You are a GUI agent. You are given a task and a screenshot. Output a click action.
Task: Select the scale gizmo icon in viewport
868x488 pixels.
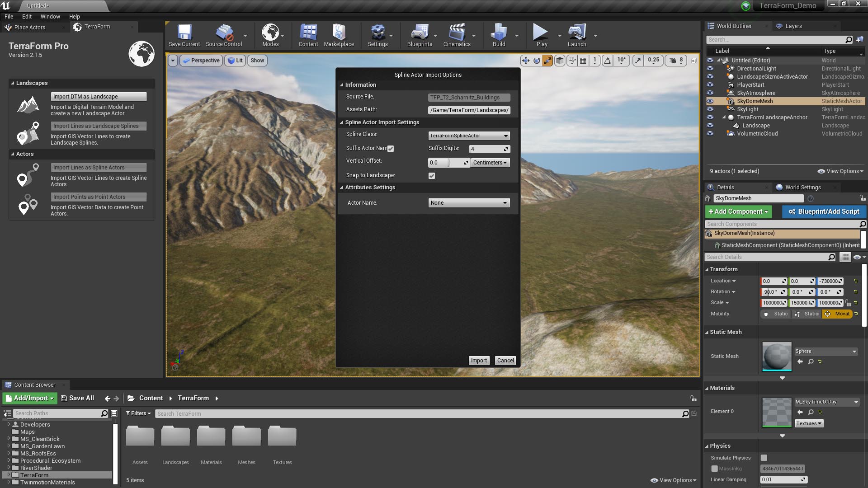(x=547, y=61)
